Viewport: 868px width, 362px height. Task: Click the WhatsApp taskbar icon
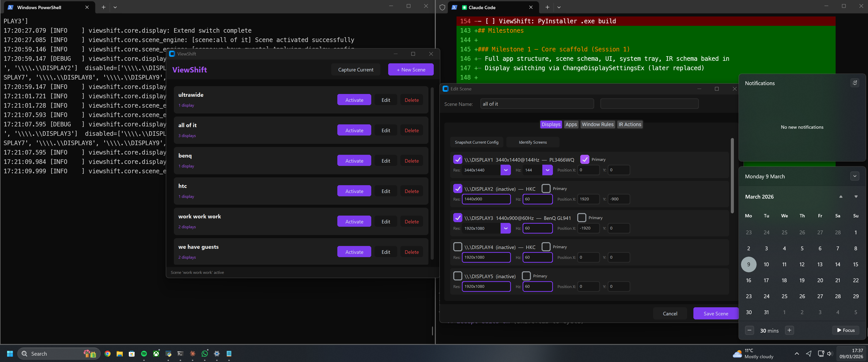coord(204,354)
